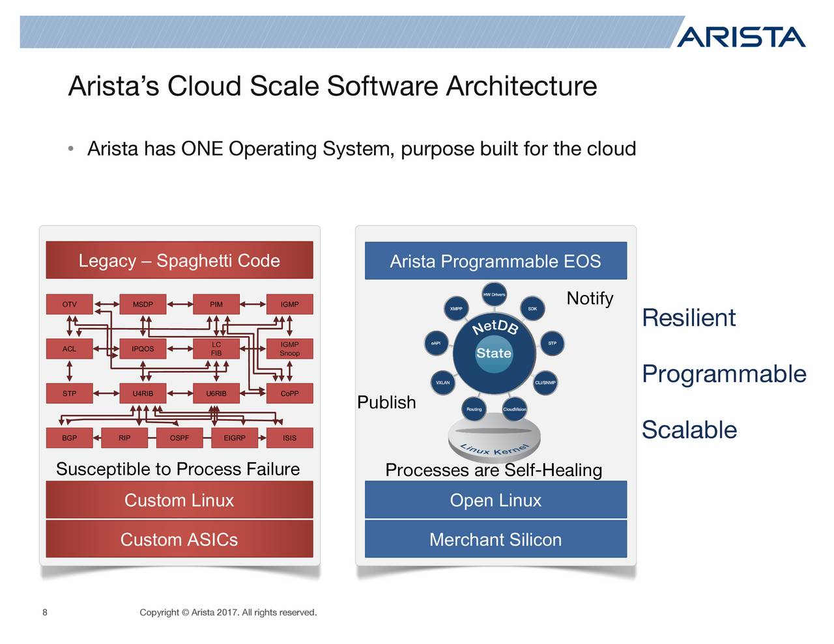
Task: Select the IGMP Snoop box
Action: point(290,348)
